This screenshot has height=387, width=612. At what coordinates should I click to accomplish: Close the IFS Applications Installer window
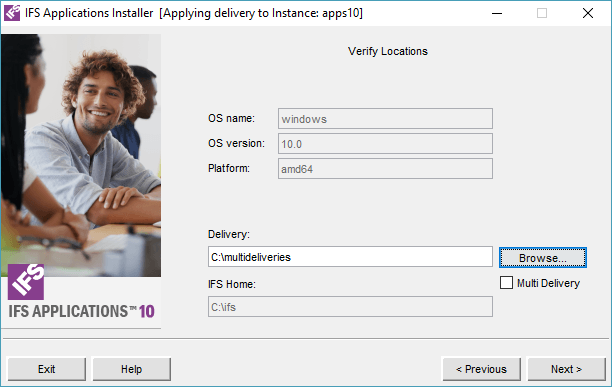(588, 13)
